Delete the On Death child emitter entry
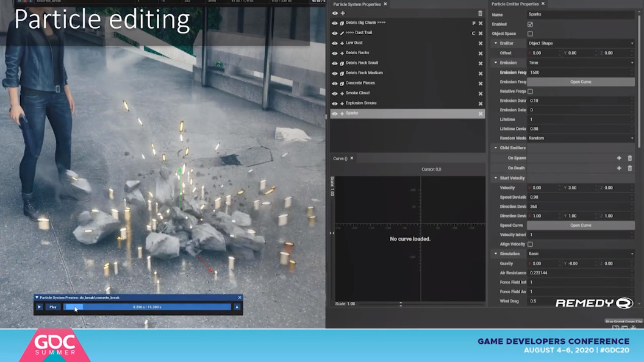644x362 pixels. (x=630, y=168)
